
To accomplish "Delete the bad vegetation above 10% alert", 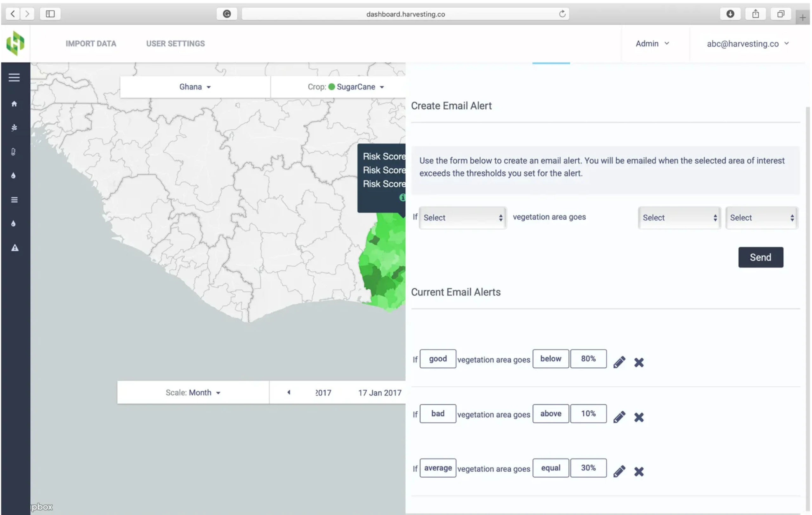I will click(639, 417).
